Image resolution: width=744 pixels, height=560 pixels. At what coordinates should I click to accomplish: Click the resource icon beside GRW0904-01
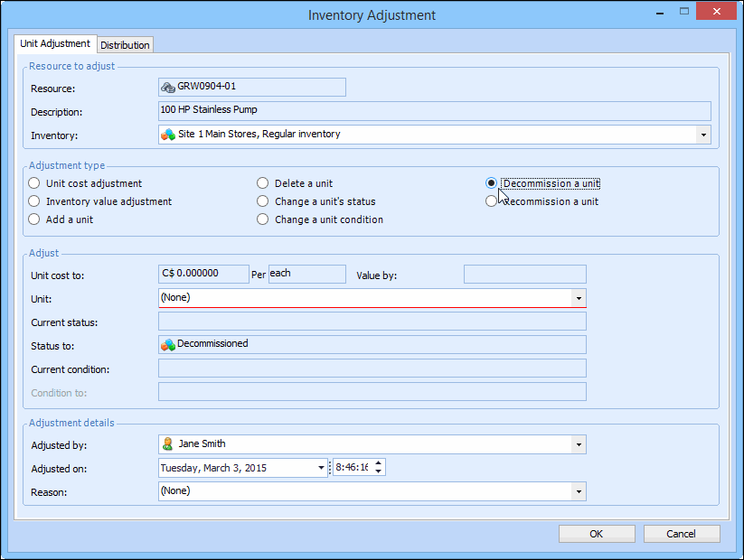point(167,87)
